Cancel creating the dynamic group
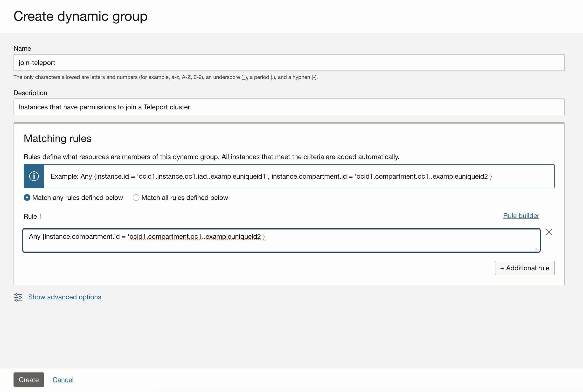Screen dimensions: 583x392 tap(63, 379)
